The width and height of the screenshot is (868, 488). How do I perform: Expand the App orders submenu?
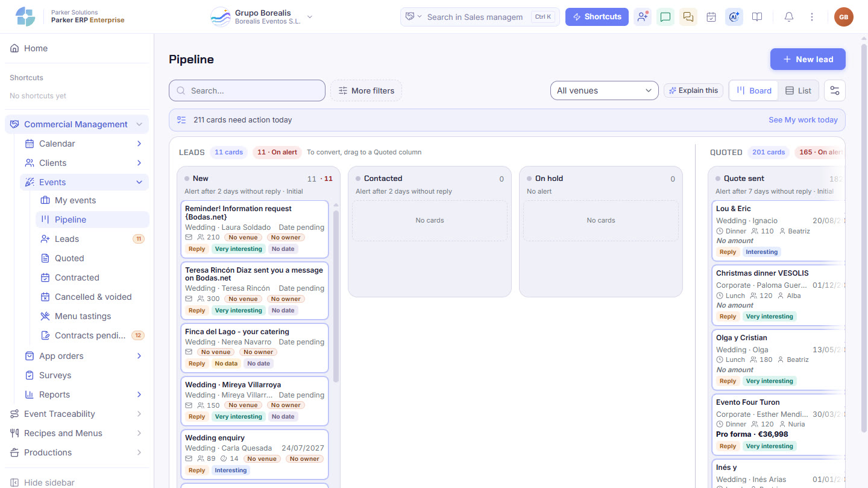(139, 356)
